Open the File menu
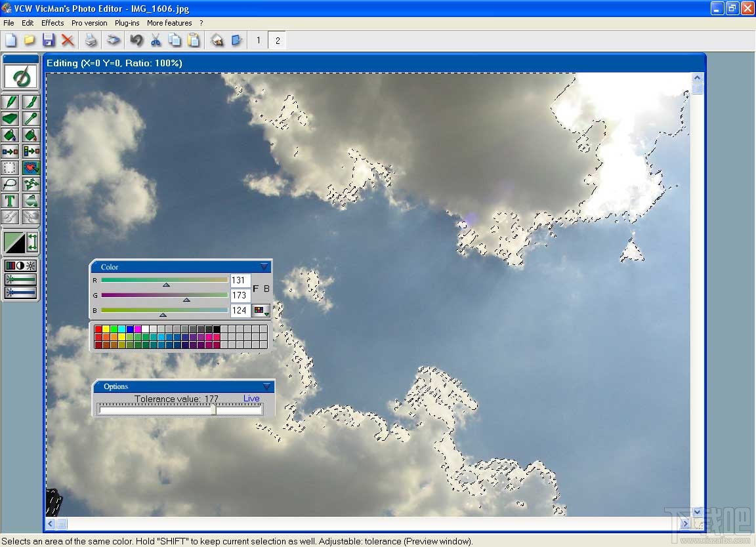756x547 pixels. pyautogui.click(x=9, y=23)
